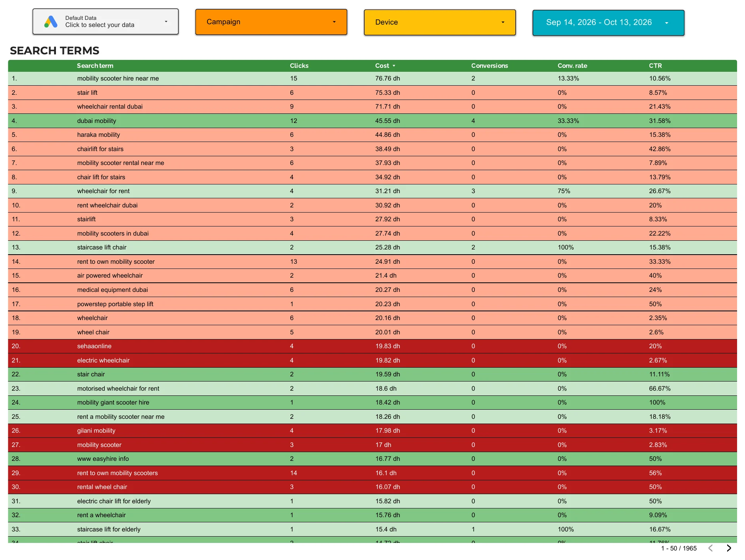This screenshot has height=560, width=745.
Task: Select 'mobility scooters in dubai' term
Action: (x=113, y=234)
